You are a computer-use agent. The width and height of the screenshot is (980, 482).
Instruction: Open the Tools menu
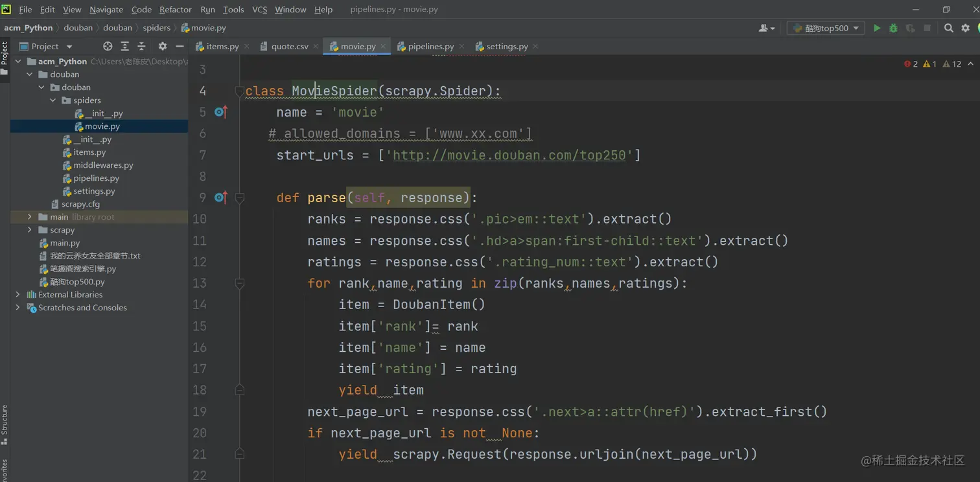pyautogui.click(x=233, y=9)
